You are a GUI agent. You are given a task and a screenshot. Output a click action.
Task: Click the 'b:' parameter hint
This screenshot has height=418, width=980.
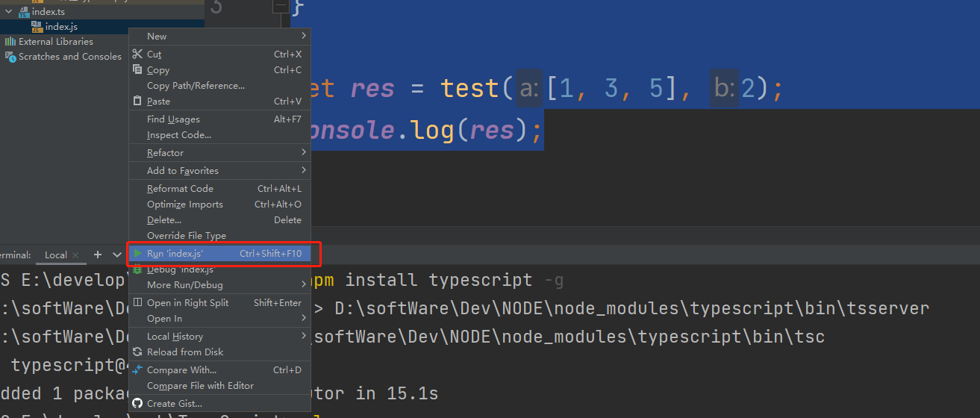pyautogui.click(x=724, y=90)
